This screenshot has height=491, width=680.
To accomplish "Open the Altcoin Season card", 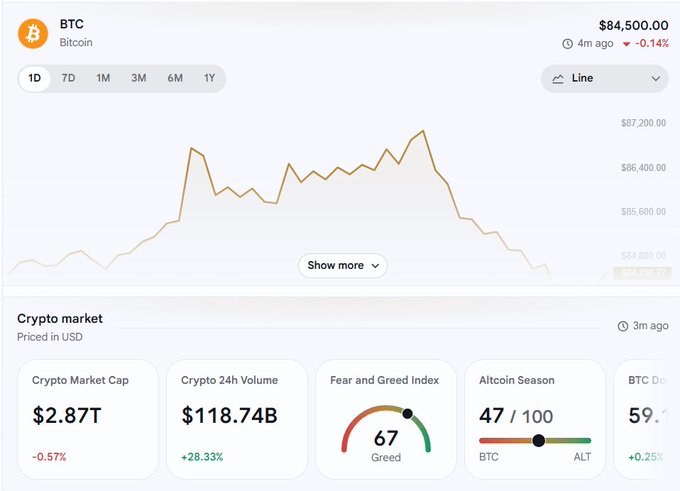I will coord(535,419).
